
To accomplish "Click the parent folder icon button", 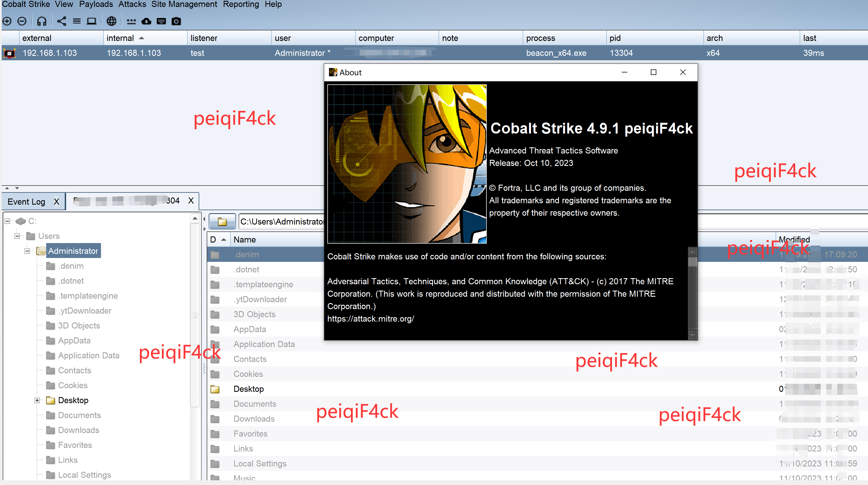I will [x=222, y=221].
